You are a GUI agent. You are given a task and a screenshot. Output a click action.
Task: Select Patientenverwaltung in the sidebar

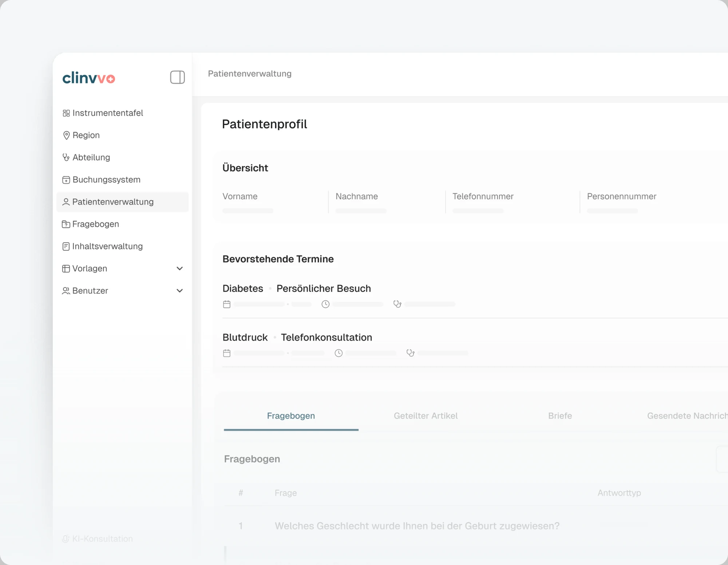coord(123,202)
